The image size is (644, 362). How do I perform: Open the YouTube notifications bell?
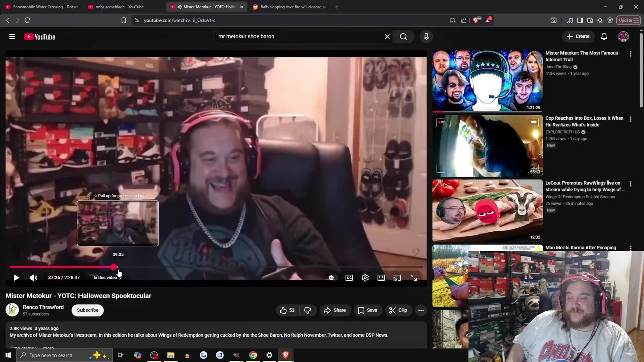604,36
